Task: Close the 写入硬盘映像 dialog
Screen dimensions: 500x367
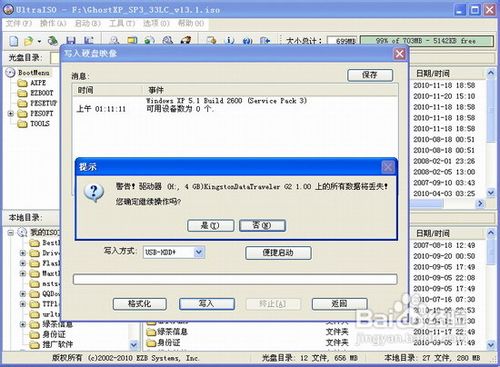Action: (x=399, y=54)
